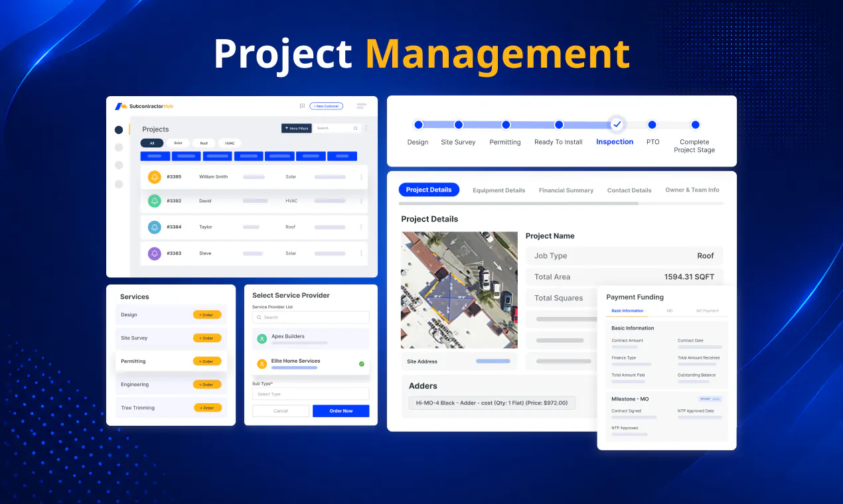Screen dimensions: 843x504
Task: Order the Permitting service
Action: pos(207,361)
